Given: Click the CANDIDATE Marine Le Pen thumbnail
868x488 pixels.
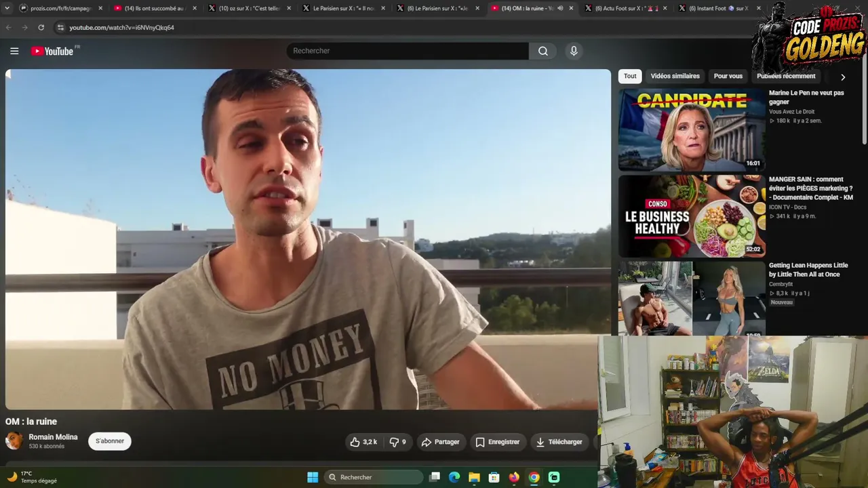Looking at the screenshot, I should 692,130.
